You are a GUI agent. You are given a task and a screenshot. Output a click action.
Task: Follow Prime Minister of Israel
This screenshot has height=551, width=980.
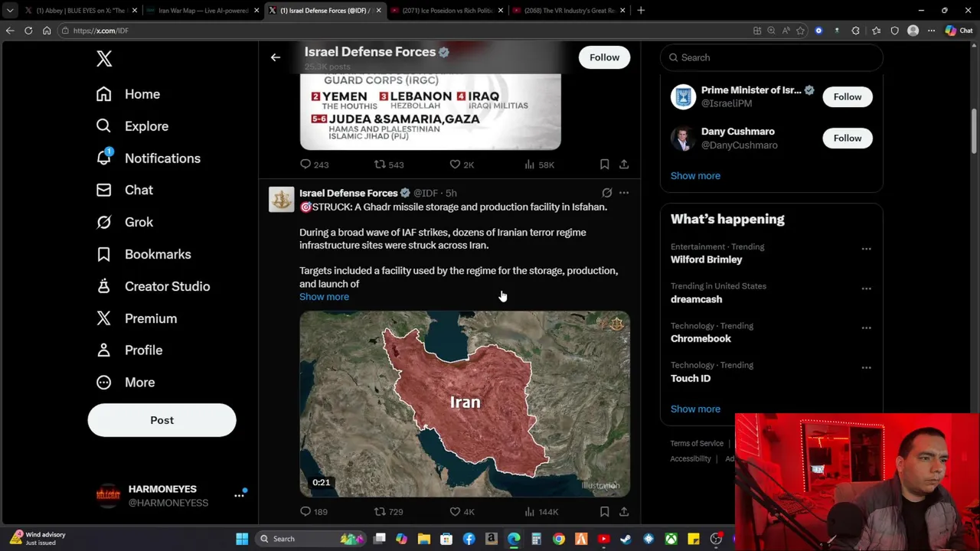(848, 96)
